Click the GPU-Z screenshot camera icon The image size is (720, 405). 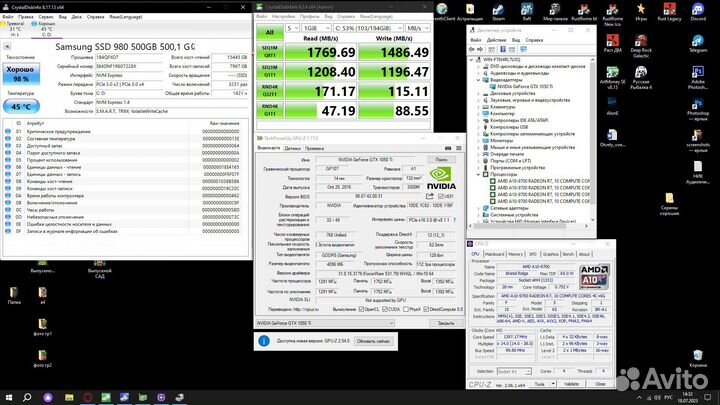click(x=448, y=148)
